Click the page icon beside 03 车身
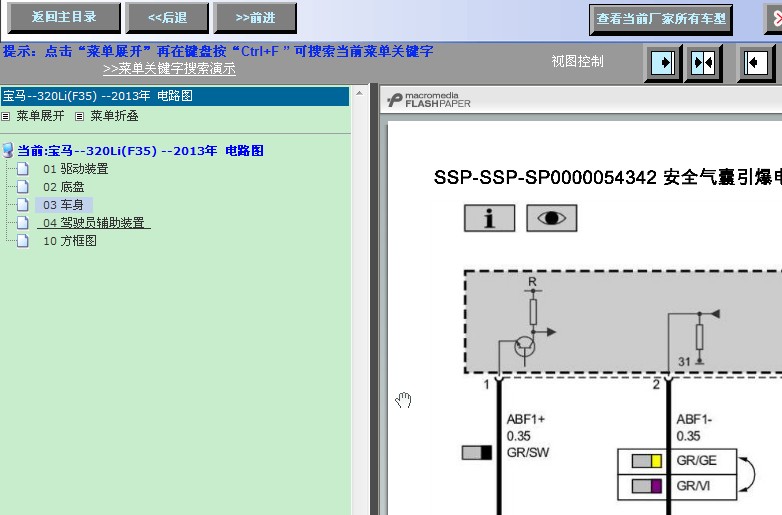 (22, 204)
